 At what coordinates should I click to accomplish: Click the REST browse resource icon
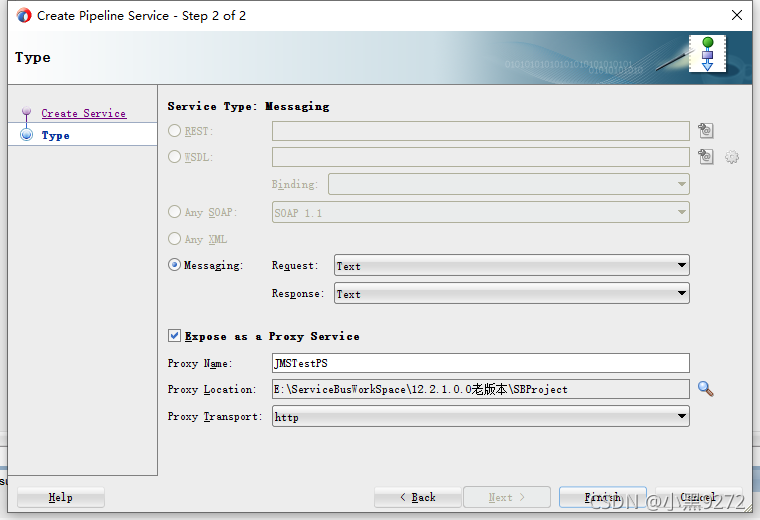[x=706, y=131]
